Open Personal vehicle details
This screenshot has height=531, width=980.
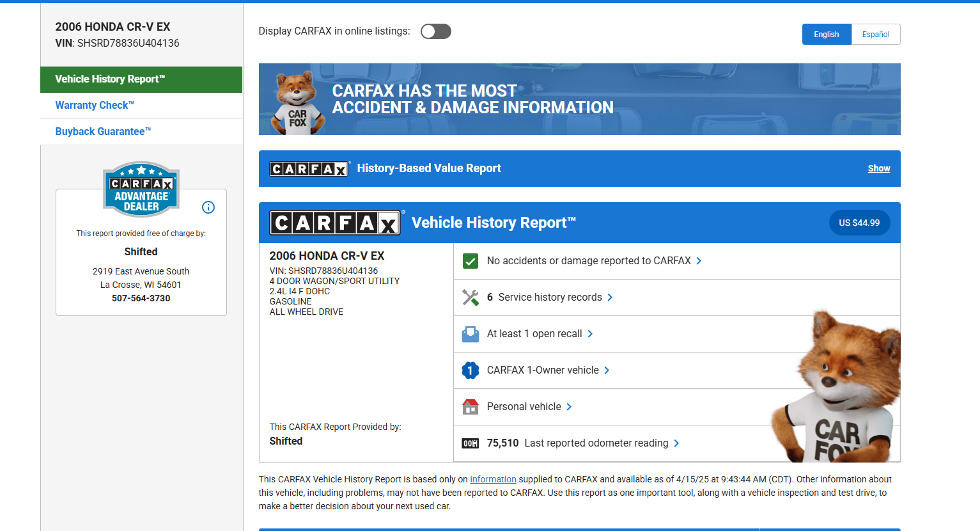click(524, 407)
